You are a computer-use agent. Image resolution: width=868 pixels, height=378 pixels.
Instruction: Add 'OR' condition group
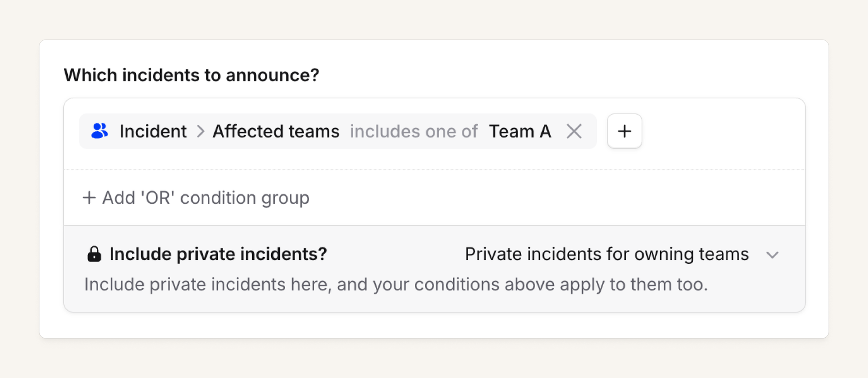(x=196, y=198)
